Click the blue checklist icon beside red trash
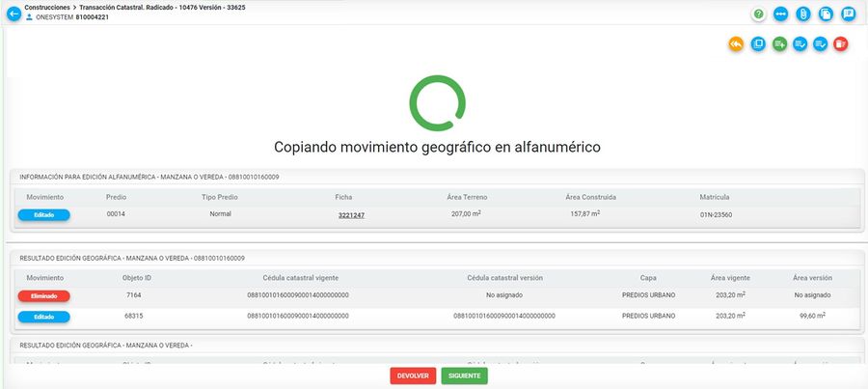The height and width of the screenshot is (389, 868). tap(821, 43)
